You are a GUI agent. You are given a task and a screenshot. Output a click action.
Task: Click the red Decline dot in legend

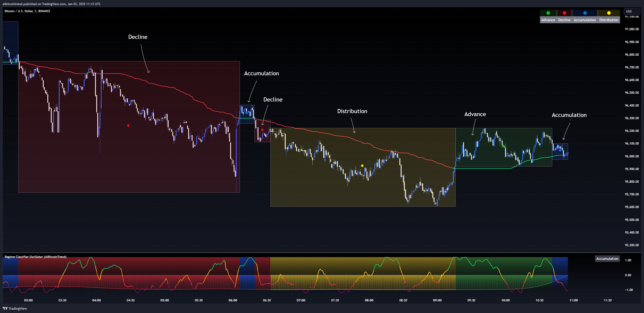[564, 13]
